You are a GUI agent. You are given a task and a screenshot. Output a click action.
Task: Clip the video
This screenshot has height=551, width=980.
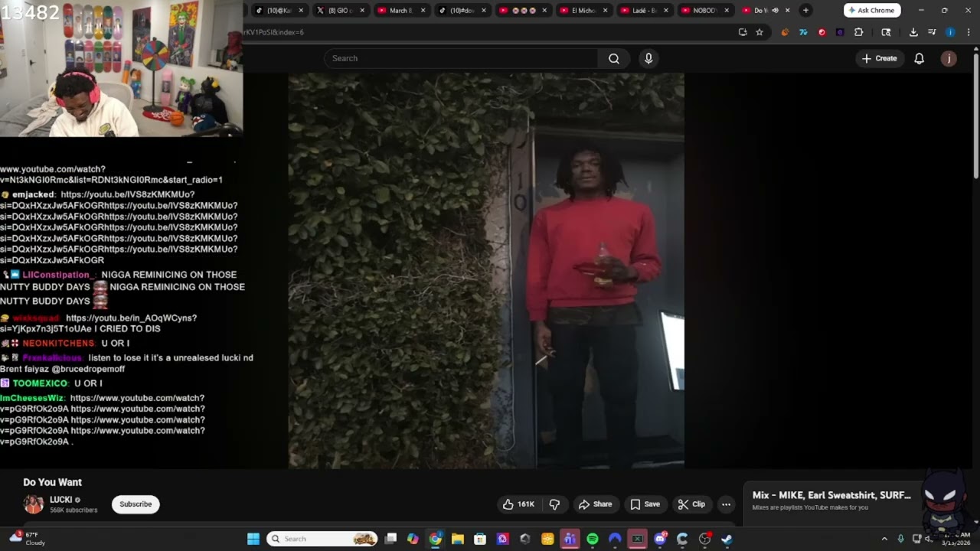[x=691, y=504]
